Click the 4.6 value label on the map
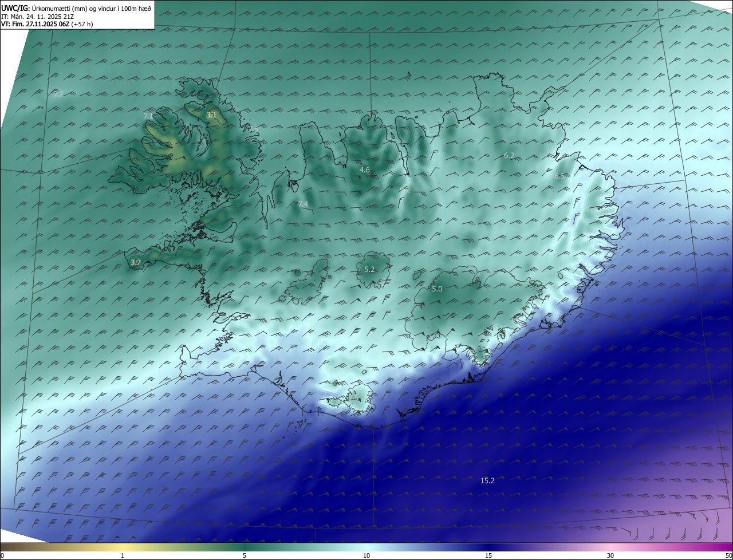This screenshot has height=560, width=733. click(364, 170)
